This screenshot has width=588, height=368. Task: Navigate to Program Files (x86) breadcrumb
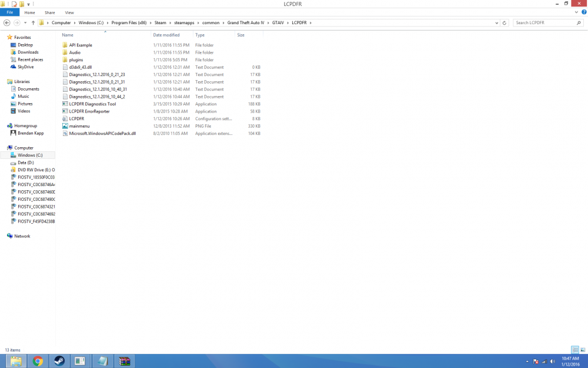coord(129,23)
